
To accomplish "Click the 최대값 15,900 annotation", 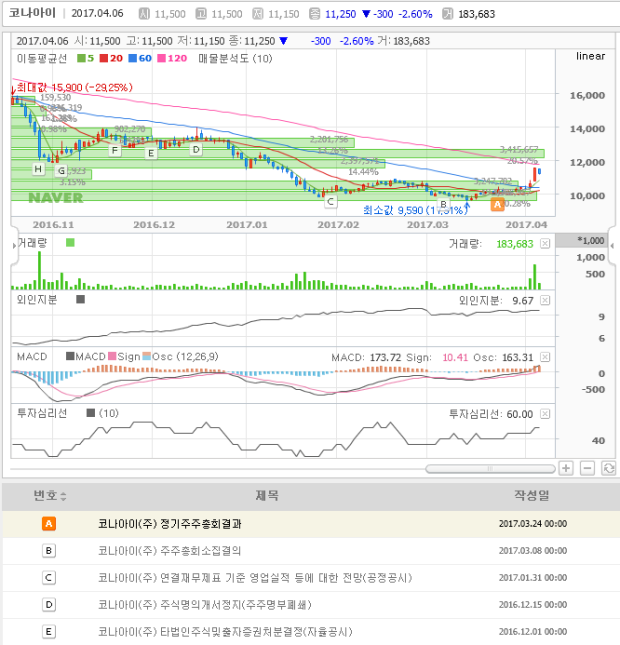I will click(x=74, y=87).
